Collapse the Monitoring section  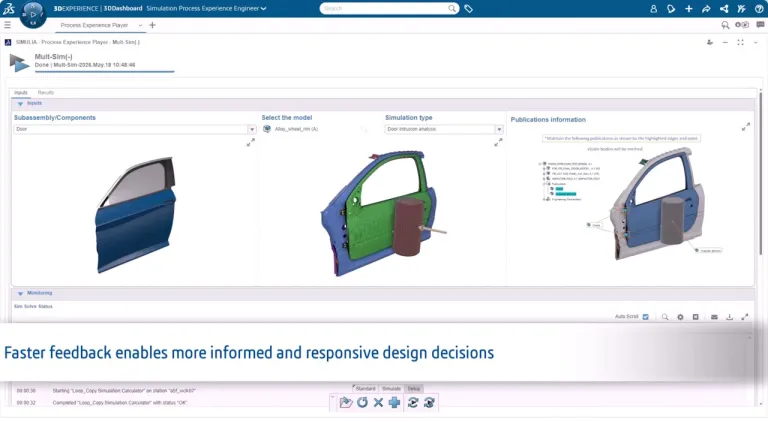[20, 294]
